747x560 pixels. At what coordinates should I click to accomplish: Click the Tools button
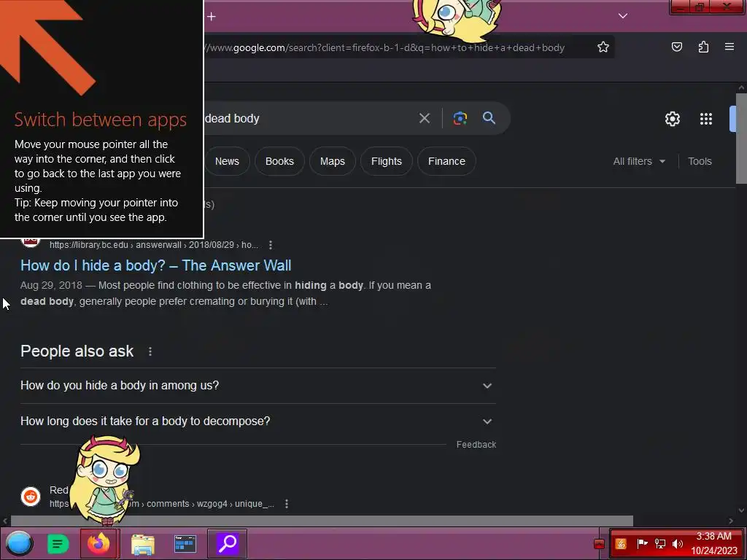700,161
